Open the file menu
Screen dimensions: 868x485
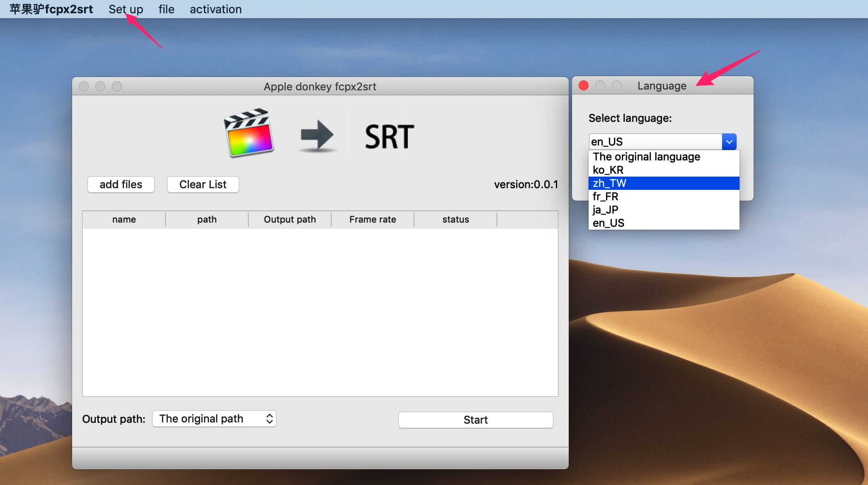pos(166,9)
